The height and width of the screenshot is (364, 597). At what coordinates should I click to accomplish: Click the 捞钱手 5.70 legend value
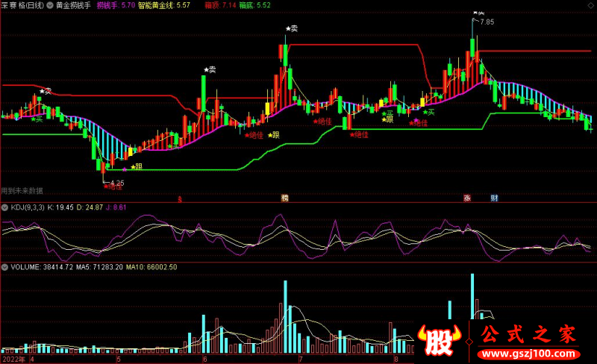116,4
